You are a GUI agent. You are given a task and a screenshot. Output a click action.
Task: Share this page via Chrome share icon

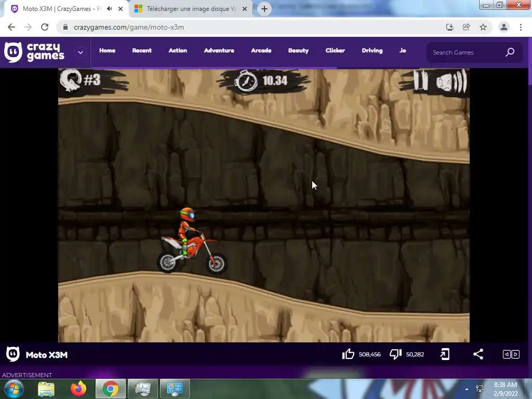point(466,27)
